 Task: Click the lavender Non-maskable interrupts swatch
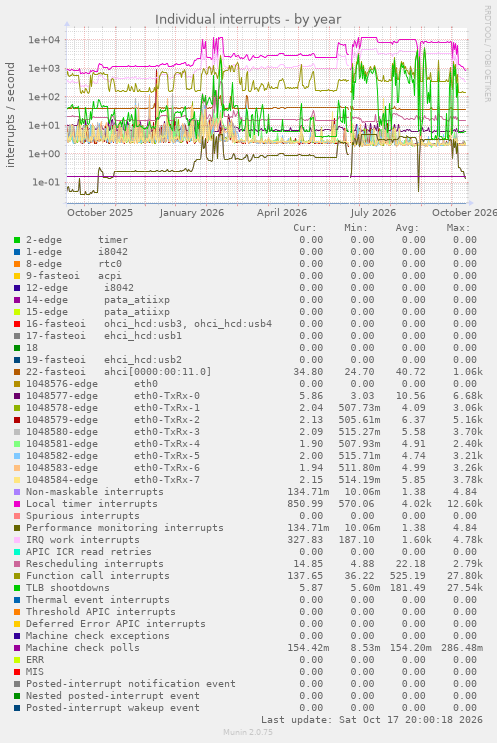click(17, 492)
